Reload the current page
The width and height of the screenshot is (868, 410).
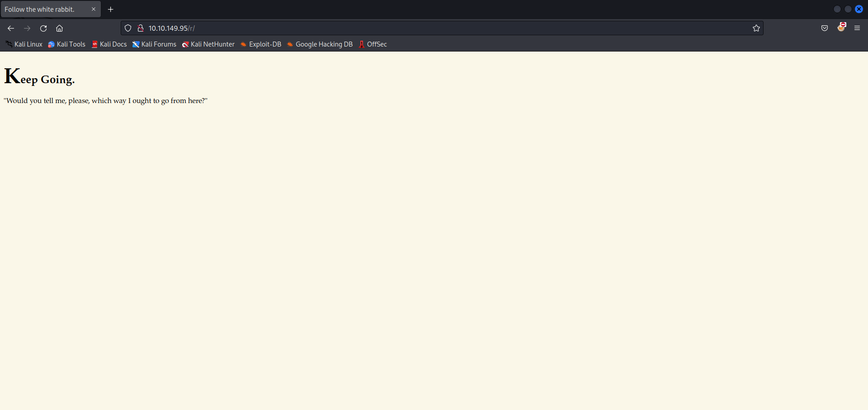(x=43, y=28)
